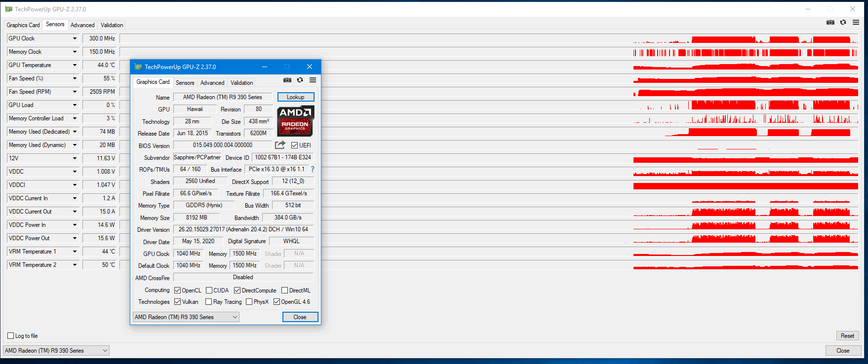Toggle the PhysX checkbox

click(249, 302)
